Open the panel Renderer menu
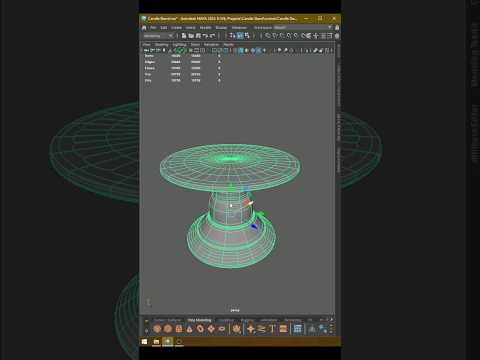This screenshot has height=360, width=480. 211,44
